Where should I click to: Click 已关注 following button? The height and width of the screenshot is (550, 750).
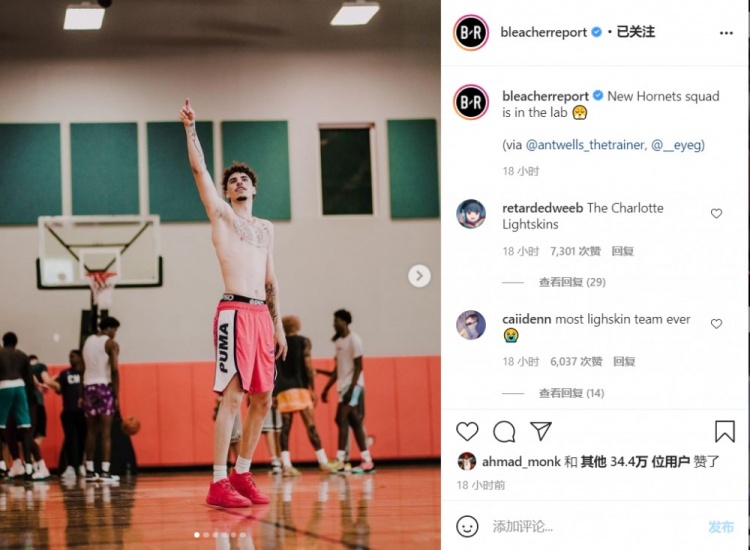point(636,32)
